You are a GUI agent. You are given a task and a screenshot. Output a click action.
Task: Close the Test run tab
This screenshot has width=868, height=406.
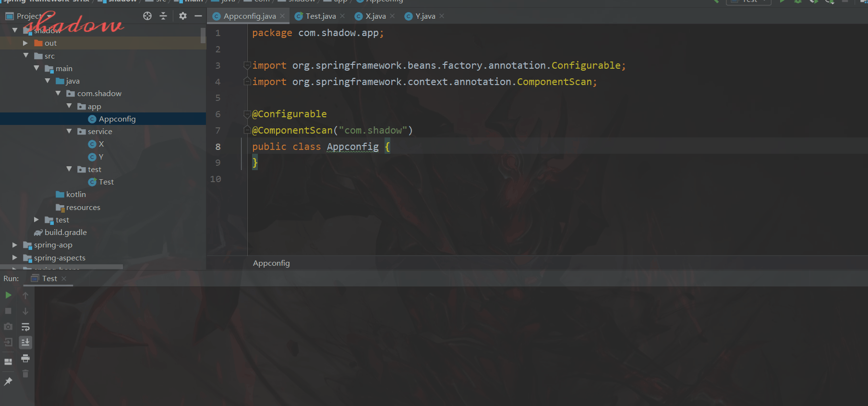coord(64,279)
